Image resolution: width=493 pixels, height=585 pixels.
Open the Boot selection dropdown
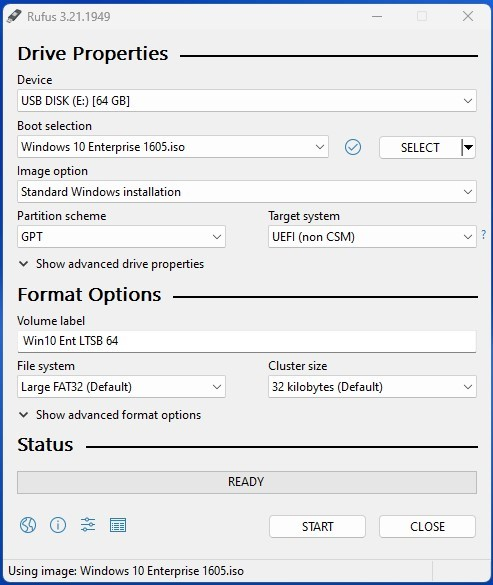(173, 147)
